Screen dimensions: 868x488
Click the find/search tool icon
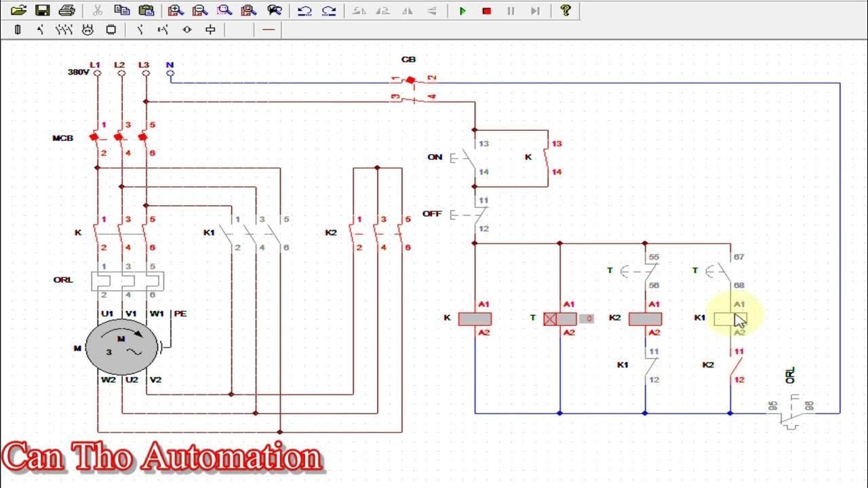(274, 10)
